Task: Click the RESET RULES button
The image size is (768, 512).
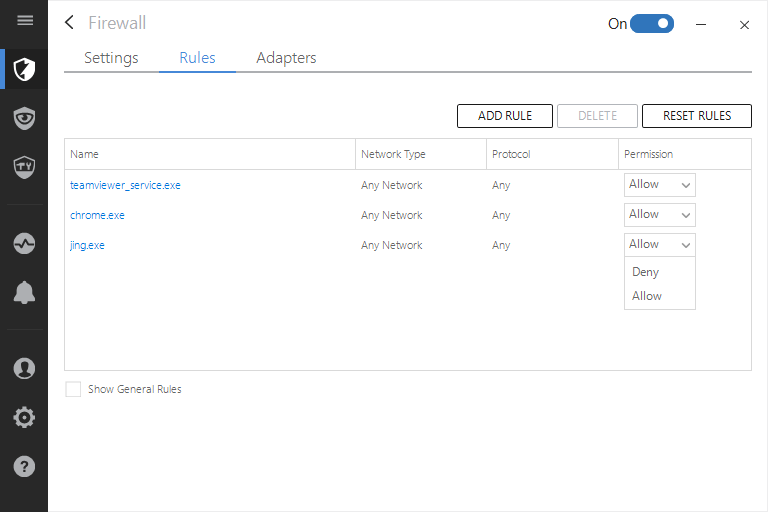Action: tap(697, 116)
